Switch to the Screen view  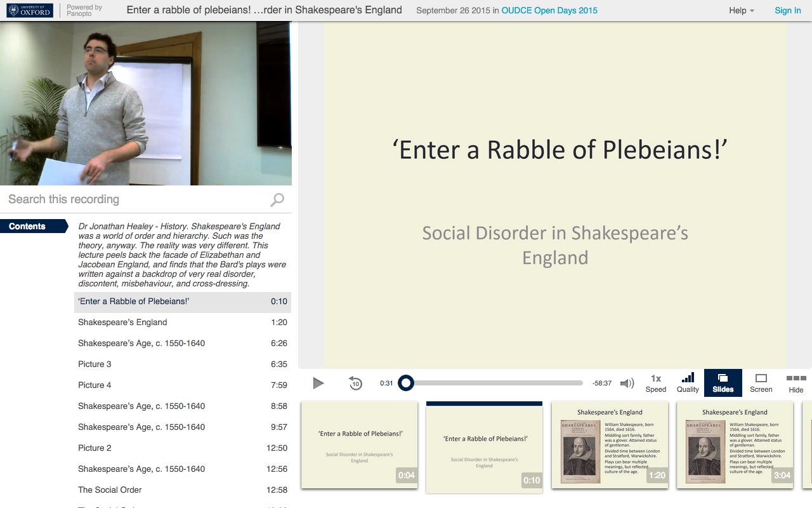[x=761, y=383]
